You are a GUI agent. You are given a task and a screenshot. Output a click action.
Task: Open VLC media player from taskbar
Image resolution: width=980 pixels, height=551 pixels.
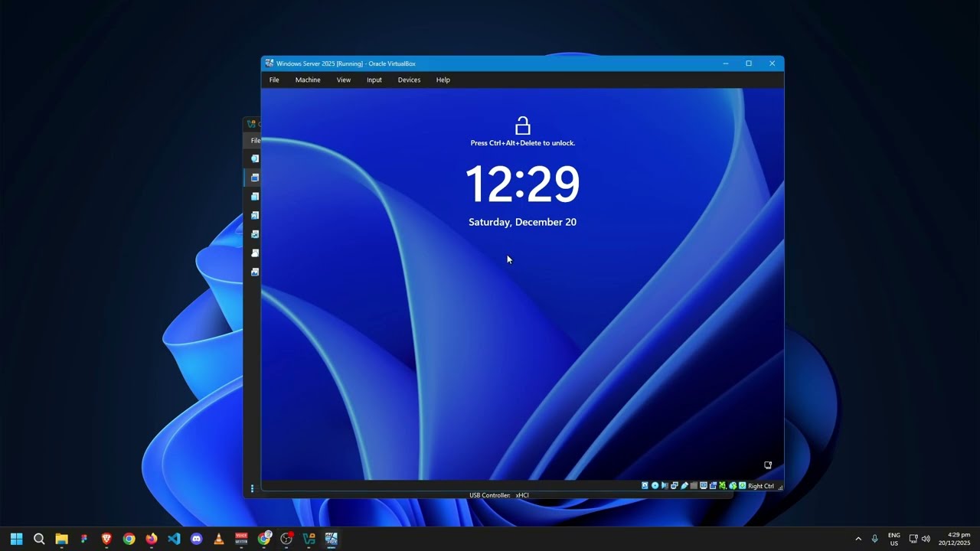(x=219, y=539)
